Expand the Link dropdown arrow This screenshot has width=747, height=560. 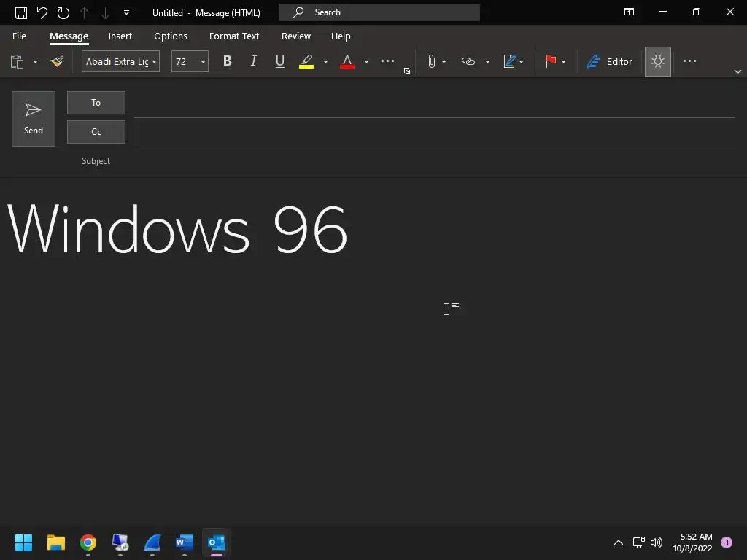tap(487, 61)
